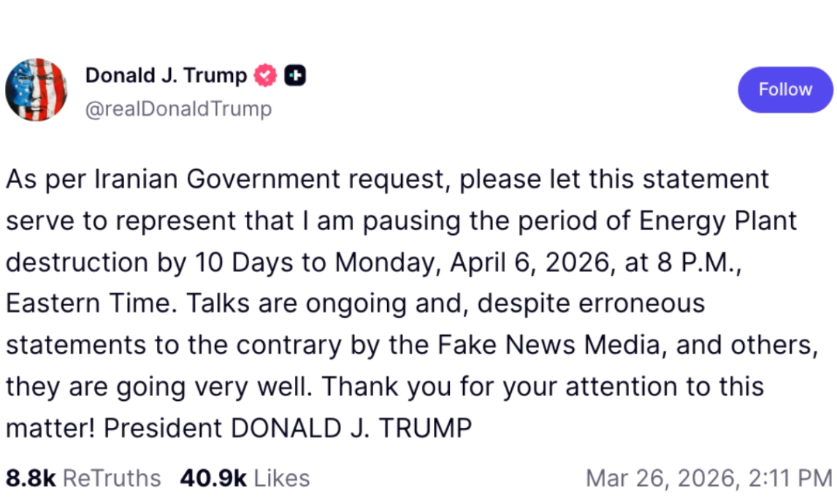View the 40.9k Likes list

click(x=244, y=478)
